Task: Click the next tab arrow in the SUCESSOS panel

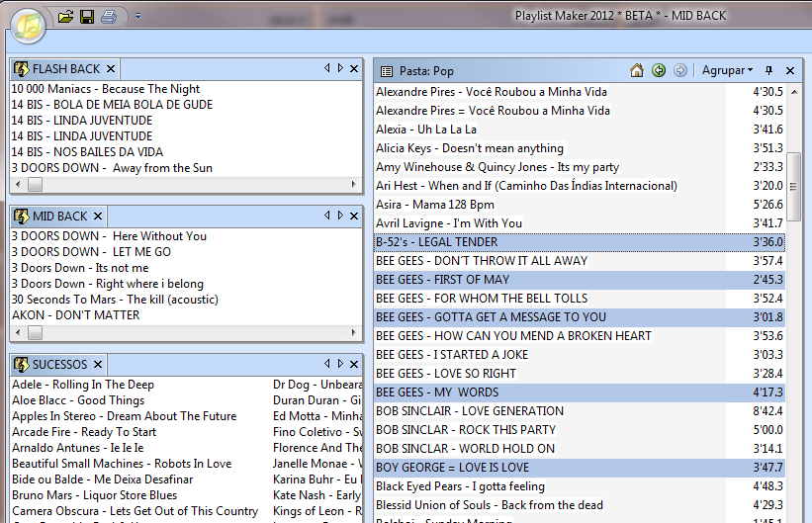Action: coord(340,364)
